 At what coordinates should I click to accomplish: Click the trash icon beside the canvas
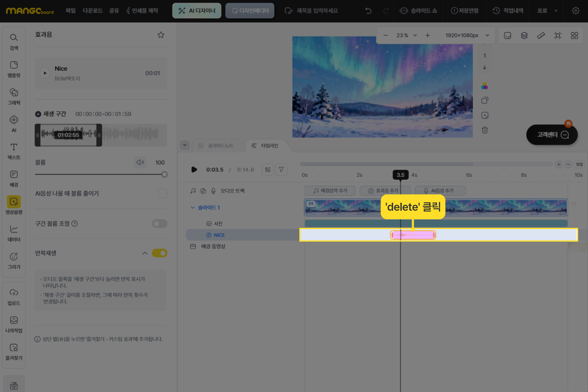coord(485,130)
